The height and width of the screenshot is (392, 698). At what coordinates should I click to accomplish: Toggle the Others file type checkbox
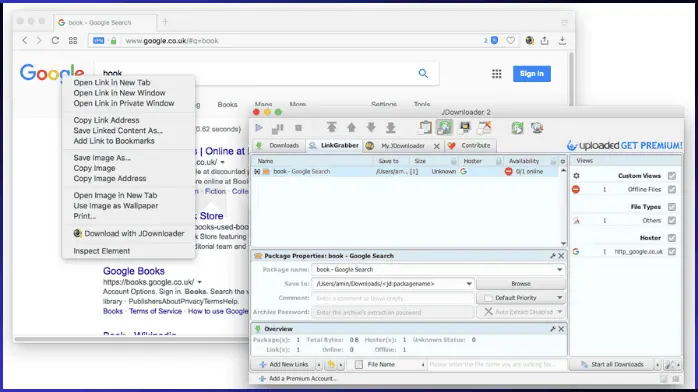672,220
